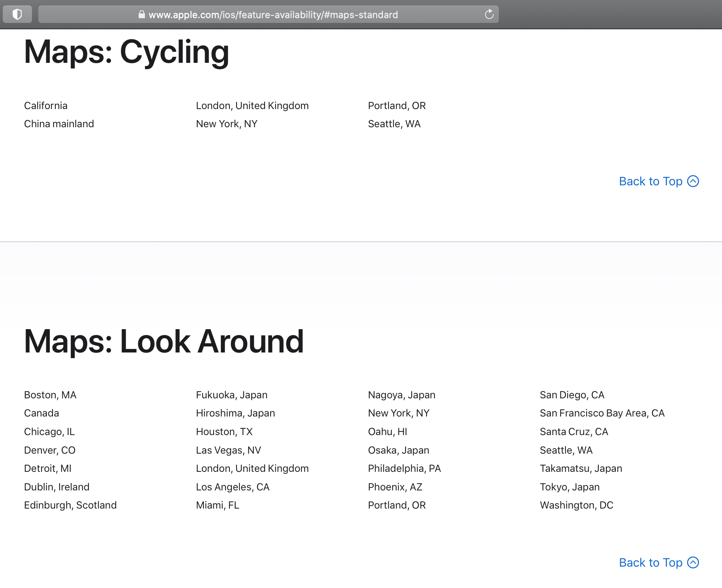Click Denver, CO entry
This screenshot has width=722, height=588.
(x=50, y=450)
